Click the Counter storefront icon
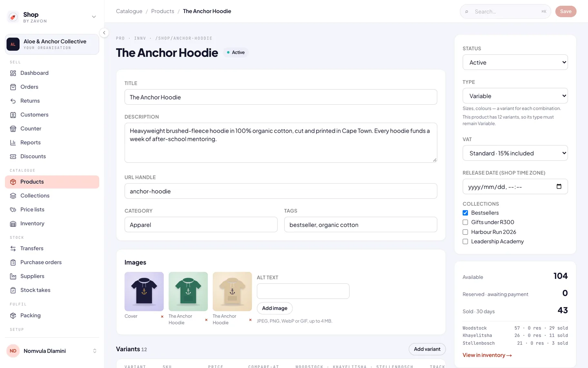This screenshot has width=588, height=368. point(13,129)
